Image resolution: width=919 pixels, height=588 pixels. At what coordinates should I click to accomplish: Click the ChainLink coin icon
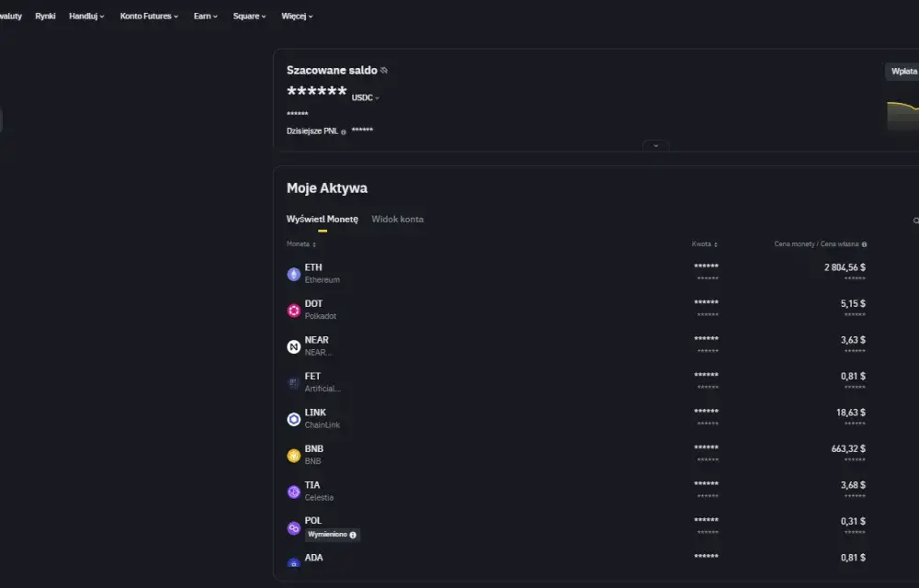(x=294, y=419)
